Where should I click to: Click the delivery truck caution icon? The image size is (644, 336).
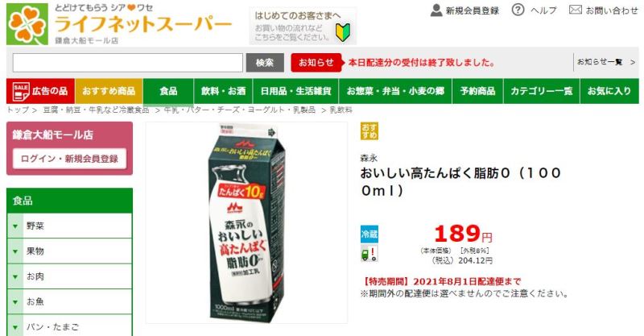pyautogui.click(x=369, y=252)
